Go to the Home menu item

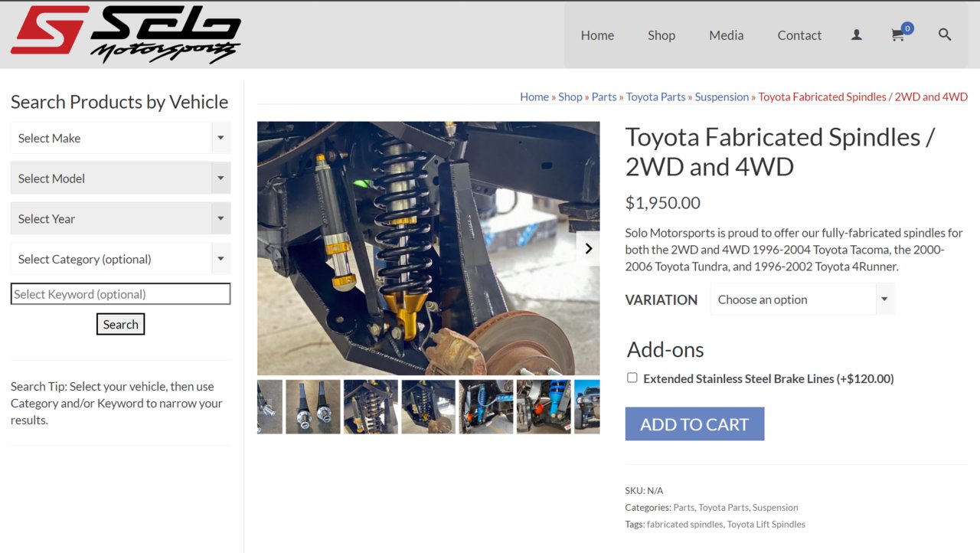(597, 35)
